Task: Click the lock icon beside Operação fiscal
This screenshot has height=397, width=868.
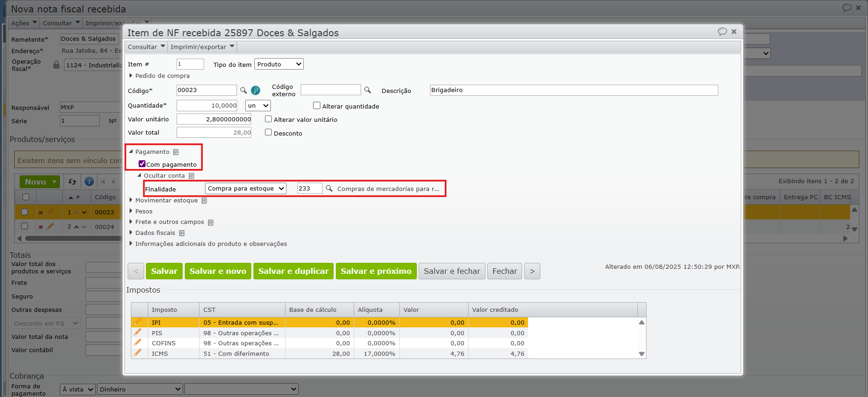Action: 56,65
